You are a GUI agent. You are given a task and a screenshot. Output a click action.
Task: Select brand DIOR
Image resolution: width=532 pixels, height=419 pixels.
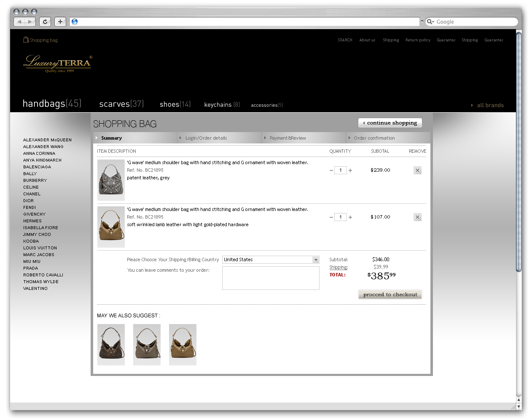click(28, 201)
